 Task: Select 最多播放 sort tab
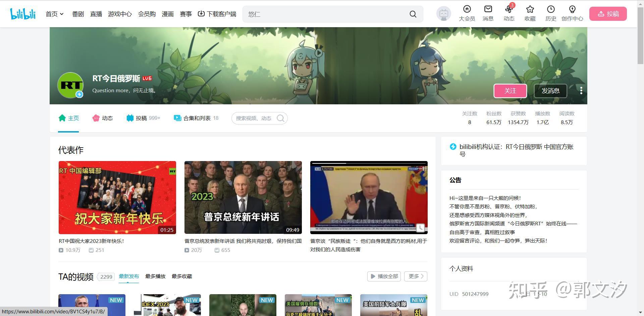pyautogui.click(x=155, y=276)
